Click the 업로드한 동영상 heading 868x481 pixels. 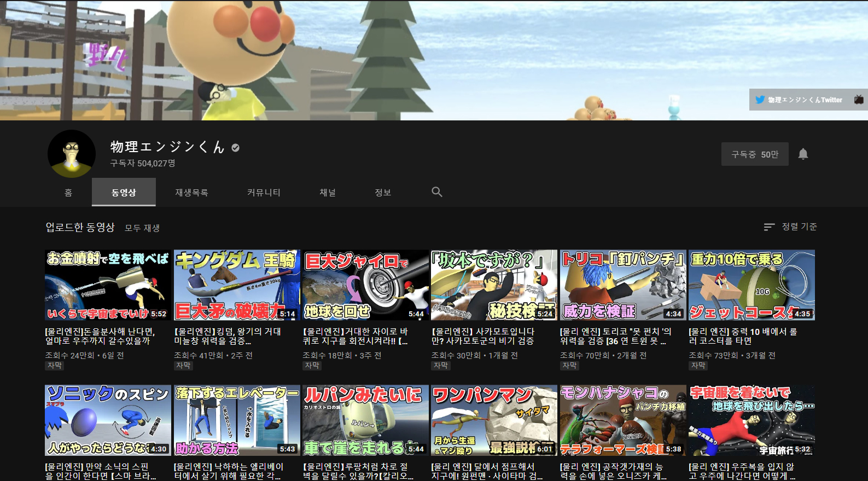(x=80, y=227)
